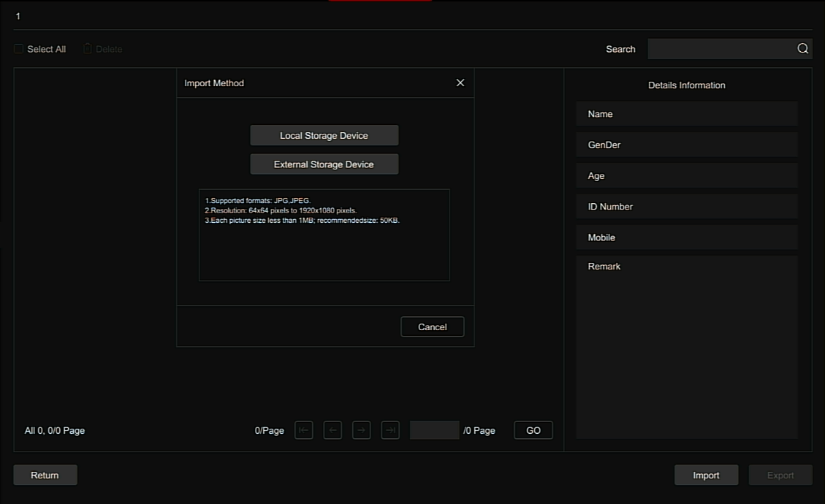The height and width of the screenshot is (504, 825).
Task: Click the '/0 Page' label
Action: pyautogui.click(x=479, y=430)
